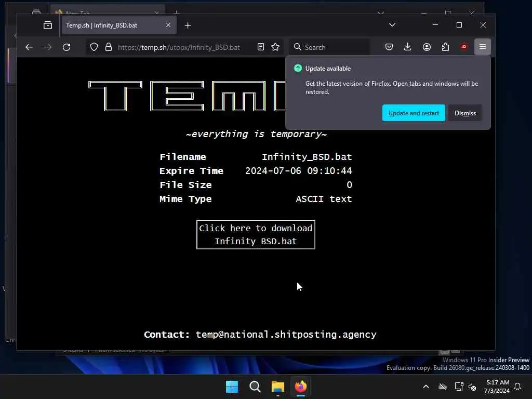This screenshot has height=399, width=532.
Task: Open the OneDrive cloud tray icon
Action: [x=443, y=387]
